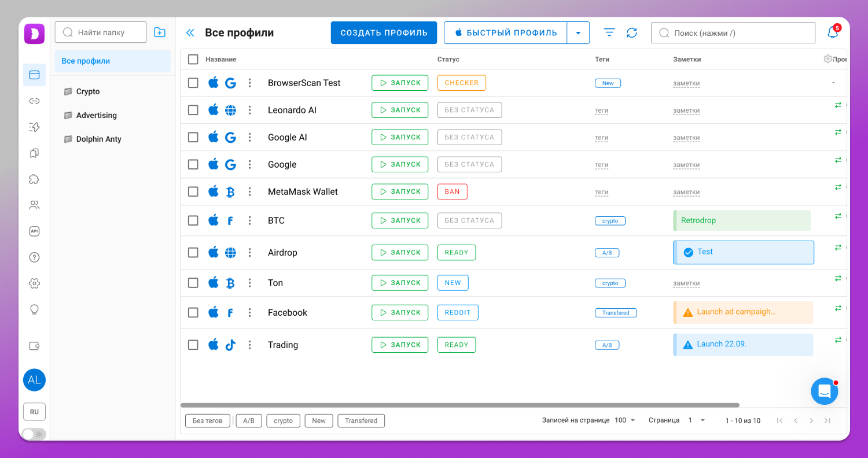Open the wallet billing icon
Screen dimensions: 868x458
34,346
